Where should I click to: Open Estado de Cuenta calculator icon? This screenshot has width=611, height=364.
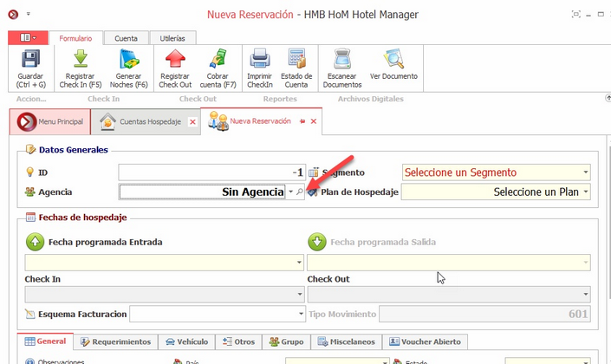(x=296, y=60)
